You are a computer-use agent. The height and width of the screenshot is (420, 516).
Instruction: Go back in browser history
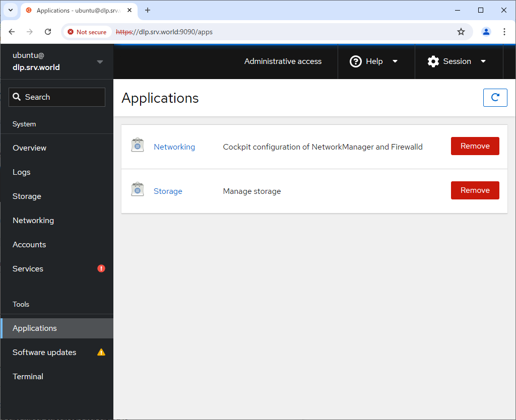coord(12,32)
